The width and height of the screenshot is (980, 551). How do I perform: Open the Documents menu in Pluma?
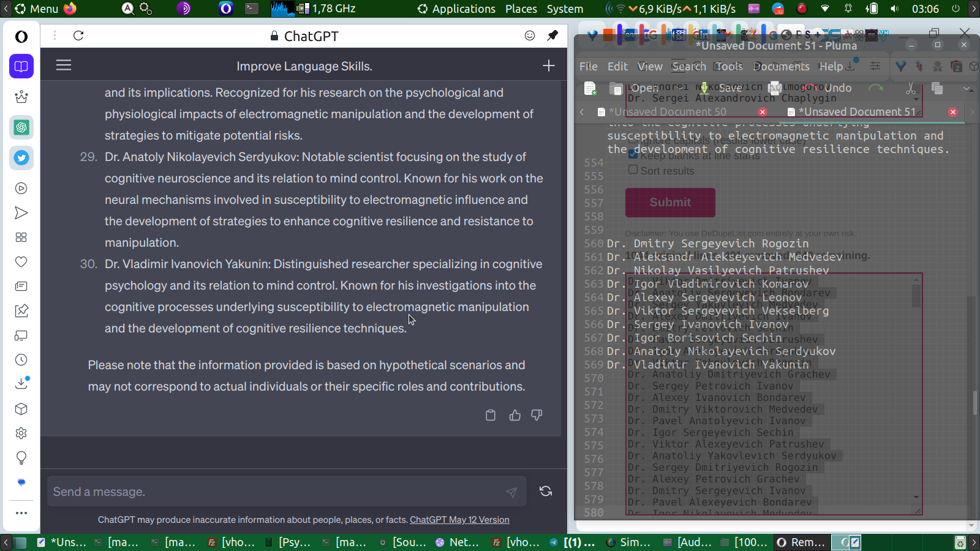(781, 66)
